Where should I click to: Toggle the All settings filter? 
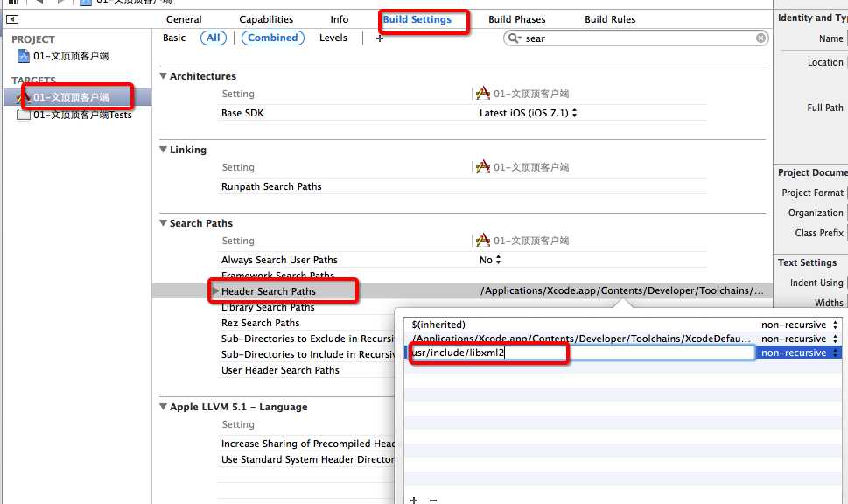pos(213,38)
